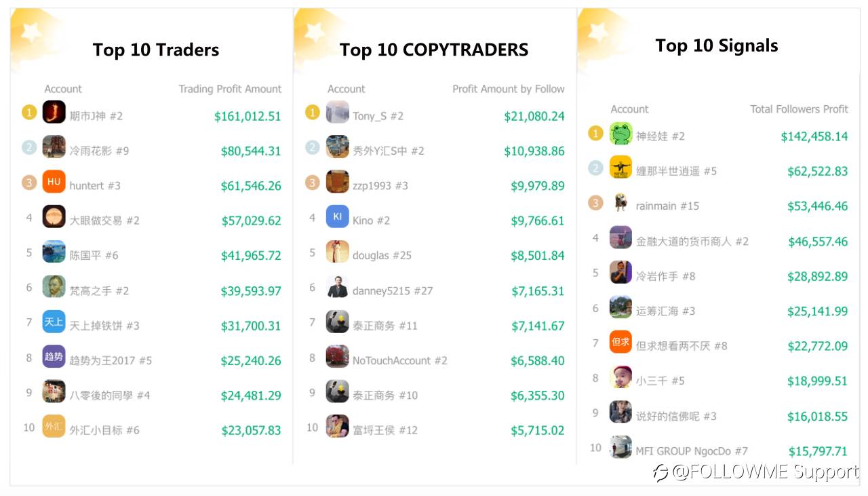Open copytrader Tony_S #2 account

pos(378,116)
